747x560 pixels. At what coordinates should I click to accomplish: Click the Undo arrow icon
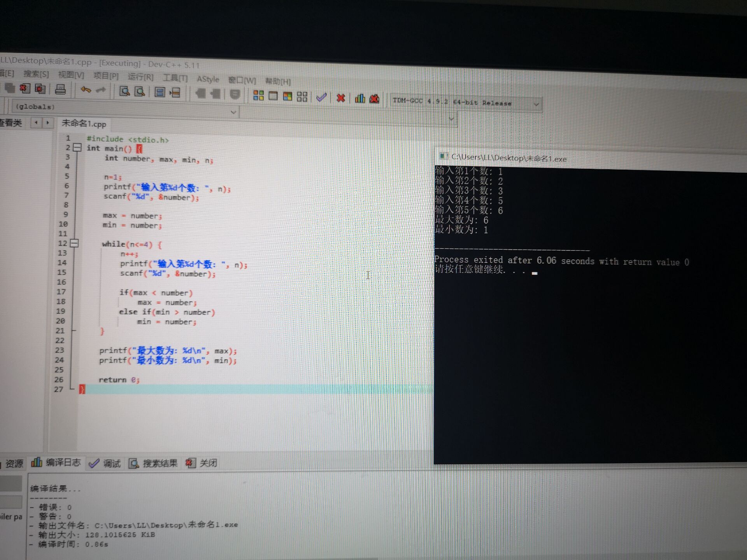(86, 90)
